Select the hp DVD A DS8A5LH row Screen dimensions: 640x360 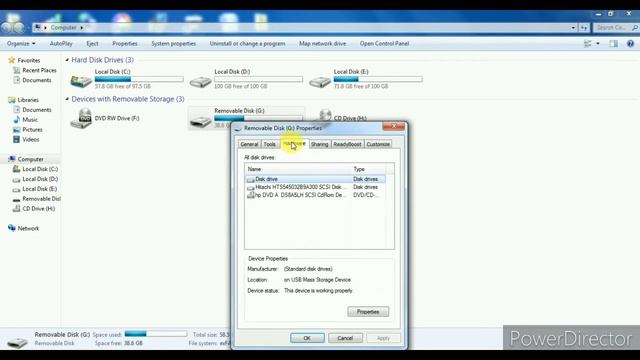pyautogui.click(x=315, y=196)
